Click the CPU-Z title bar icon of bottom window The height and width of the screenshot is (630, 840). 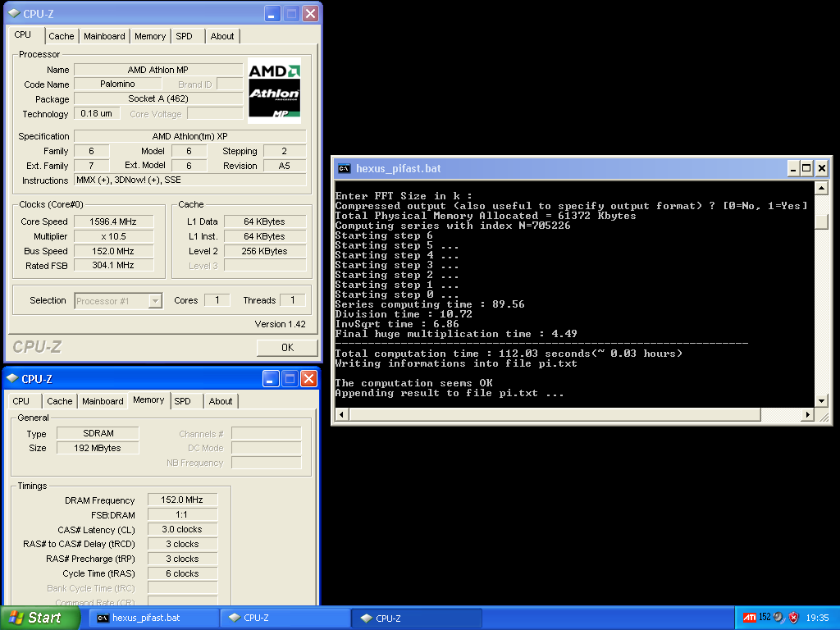11,378
